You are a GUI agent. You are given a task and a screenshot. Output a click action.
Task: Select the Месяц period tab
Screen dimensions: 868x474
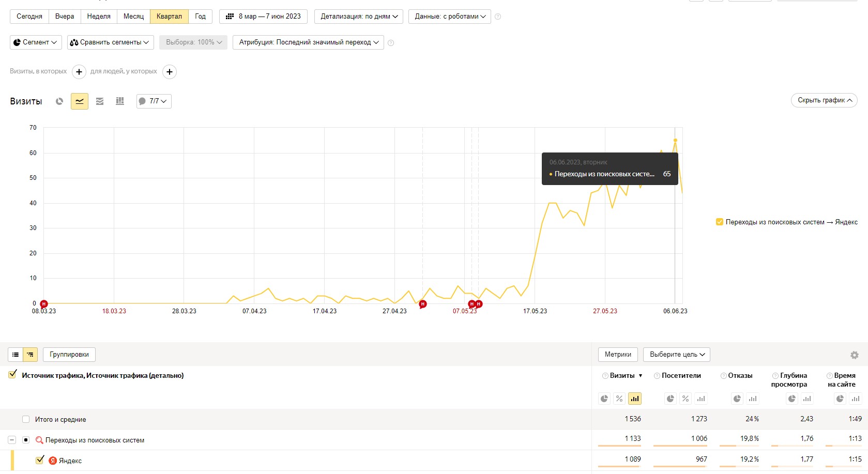coord(133,17)
